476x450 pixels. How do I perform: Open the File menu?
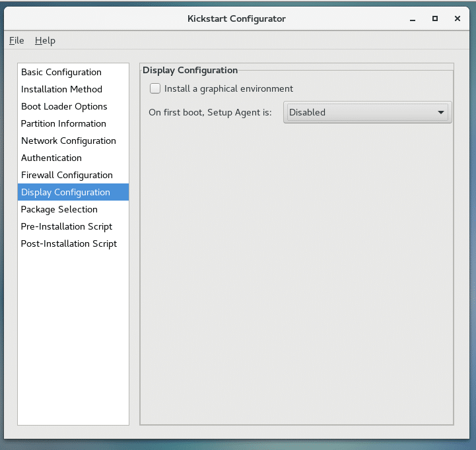17,40
